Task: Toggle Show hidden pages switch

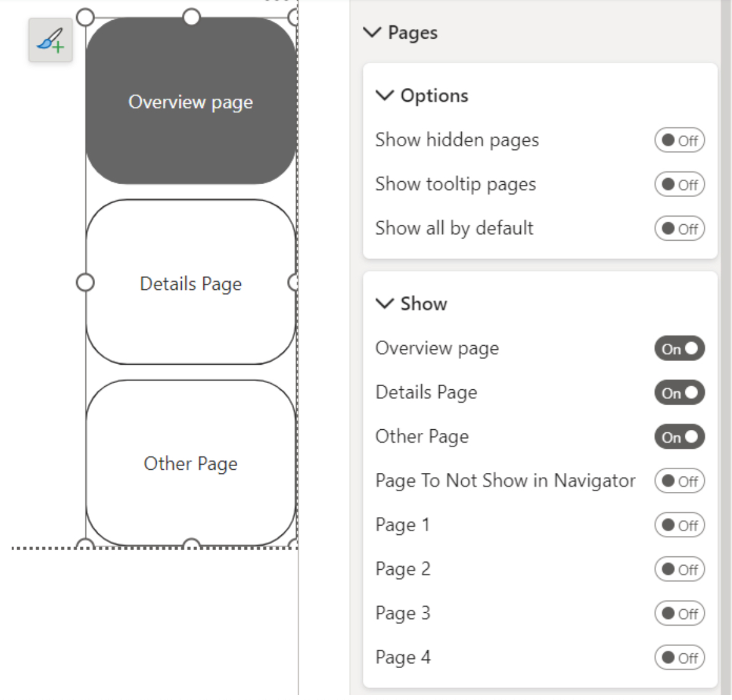Action: coord(679,140)
